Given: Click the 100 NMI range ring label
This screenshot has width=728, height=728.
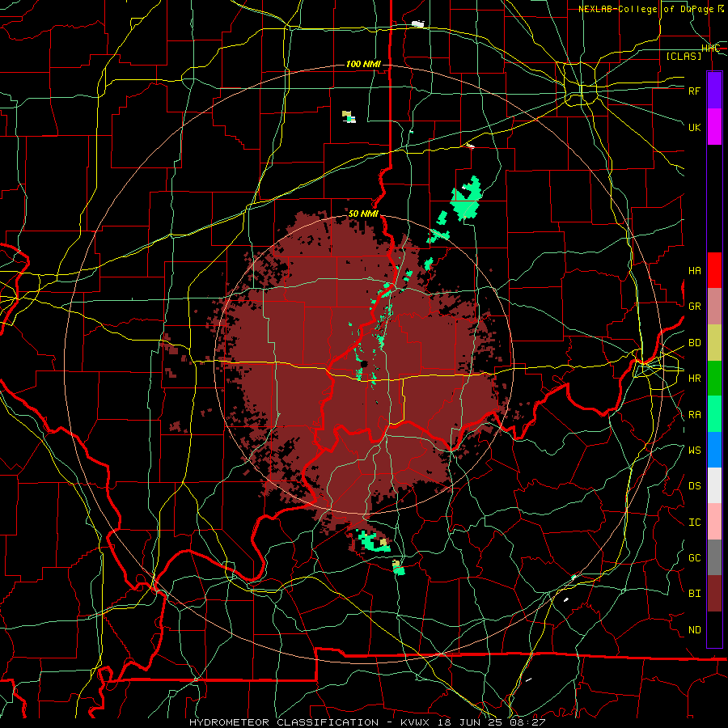Looking at the screenshot, I should [363, 64].
